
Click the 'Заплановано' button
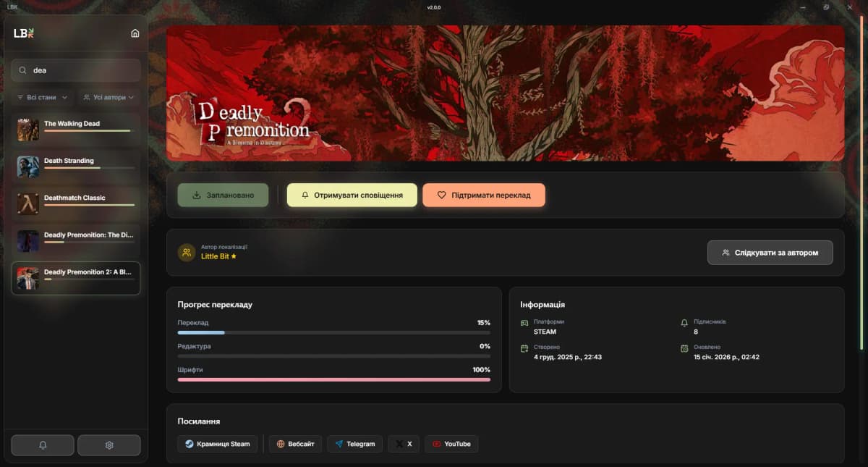223,195
